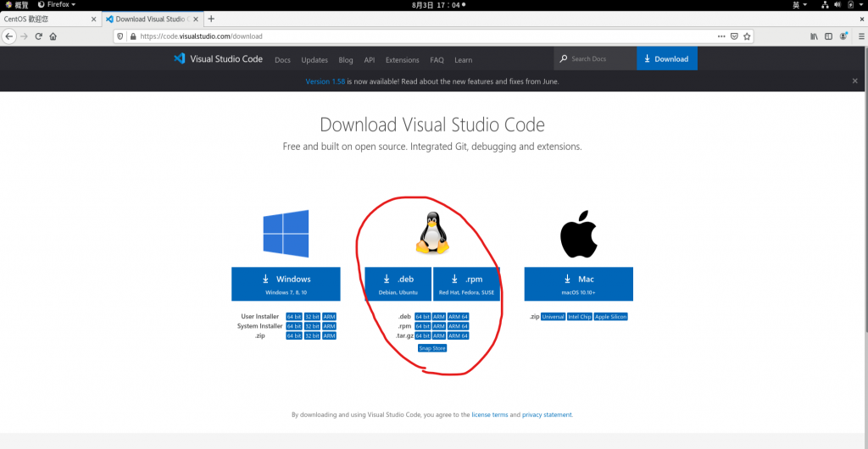Dismiss the Version 1.58 announcement banner
The image size is (868, 449).
click(854, 80)
